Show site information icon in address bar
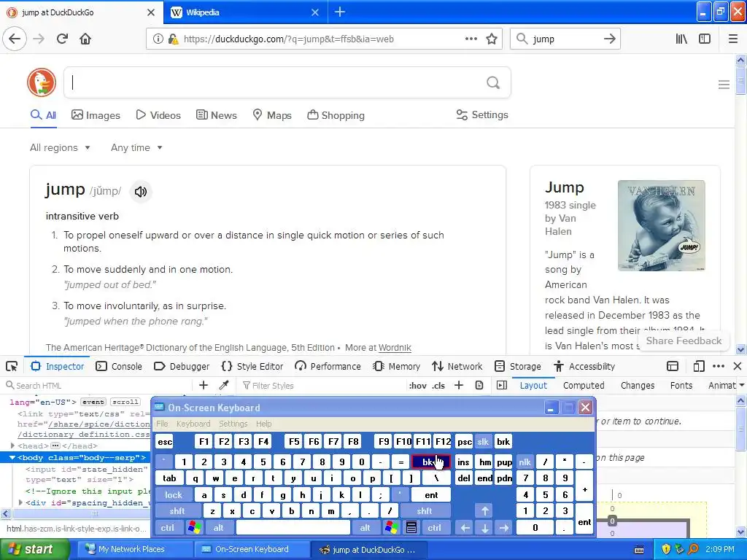747x560 pixels. (x=158, y=39)
